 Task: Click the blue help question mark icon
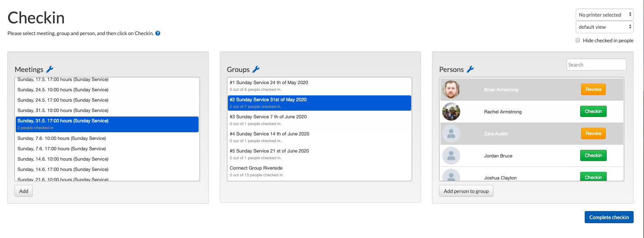coord(158,33)
